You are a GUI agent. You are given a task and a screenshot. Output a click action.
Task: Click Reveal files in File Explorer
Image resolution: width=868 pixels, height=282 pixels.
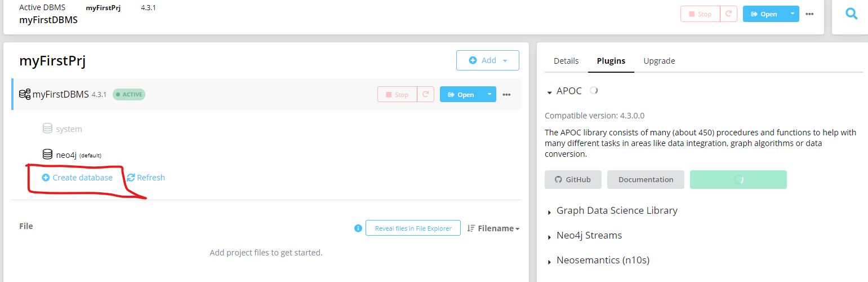coord(413,228)
